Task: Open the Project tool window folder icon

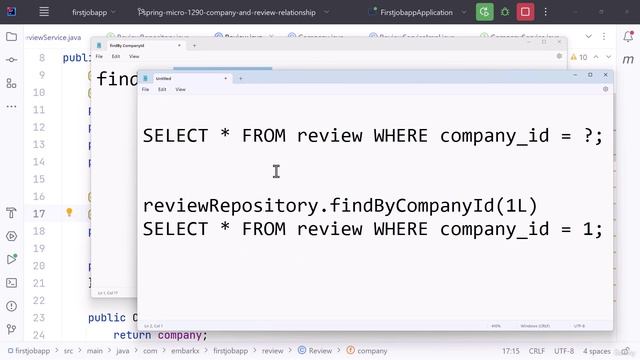Action: 11,37
